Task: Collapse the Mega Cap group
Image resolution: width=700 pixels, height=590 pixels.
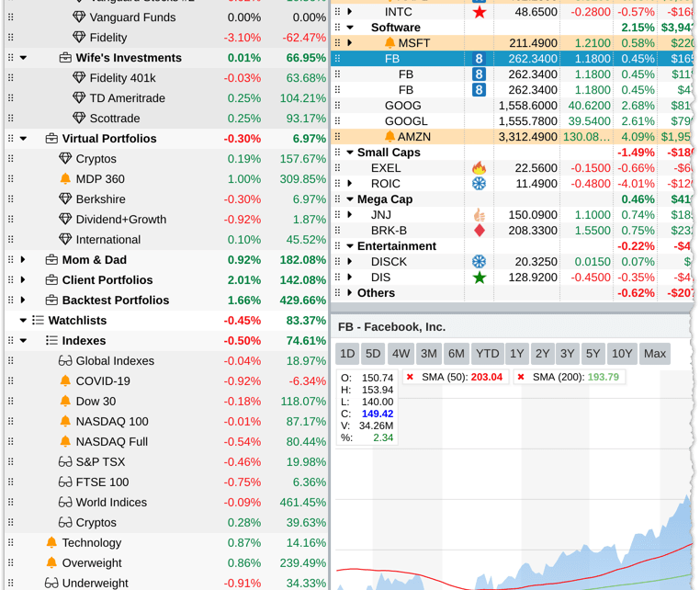Action: pyautogui.click(x=350, y=199)
